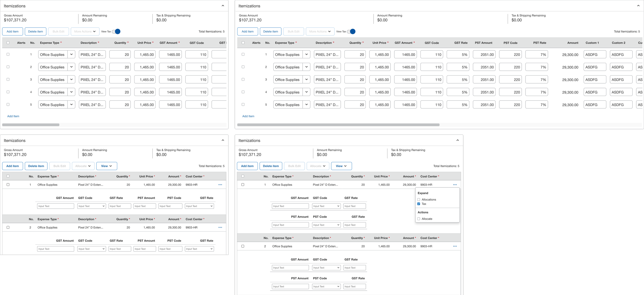Open row 1 ellipsis menu in bottom-right panel
Screen dimensions: 644x295
[x=455, y=185]
